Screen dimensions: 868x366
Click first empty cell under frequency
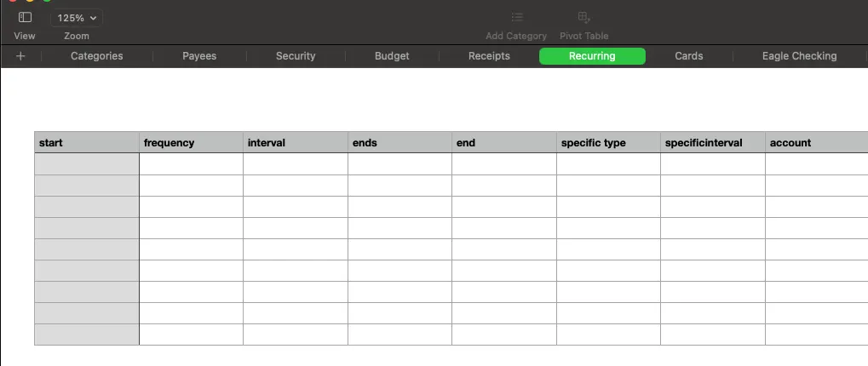(x=191, y=164)
